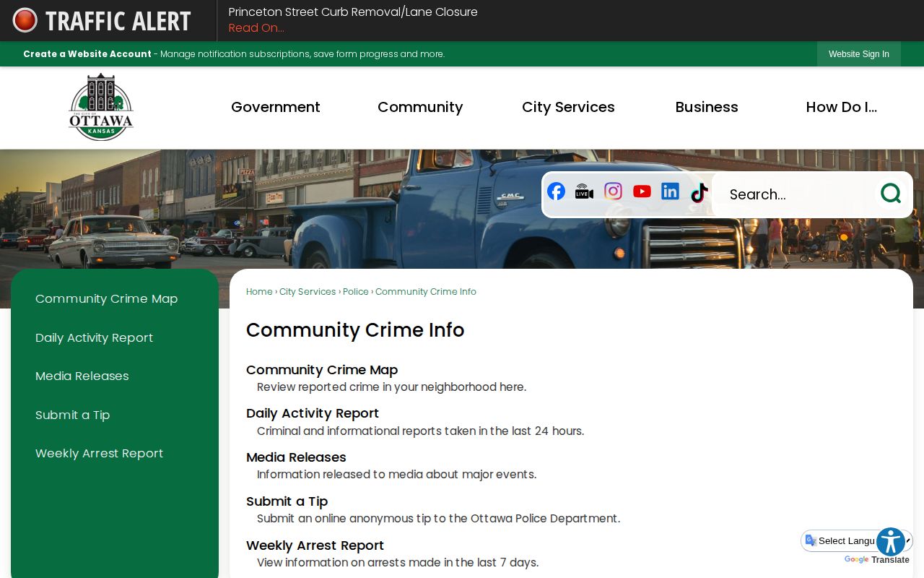The width and height of the screenshot is (924, 578).
Task: Open Weekly Arrest Report heading link
Action: [315, 545]
